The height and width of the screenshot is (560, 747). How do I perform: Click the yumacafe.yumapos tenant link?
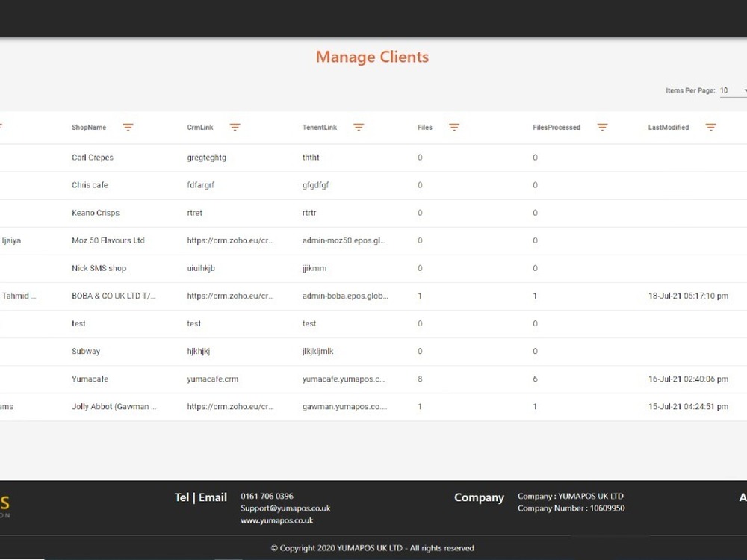tap(344, 379)
